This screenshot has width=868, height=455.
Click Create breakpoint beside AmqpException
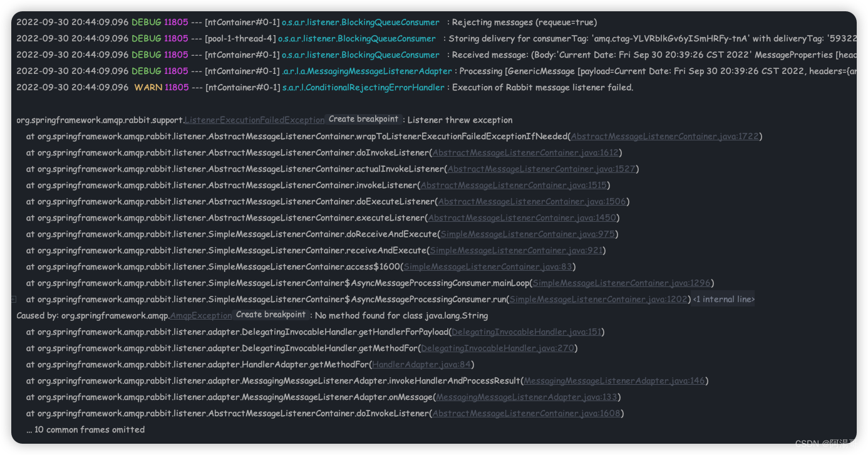271,315
